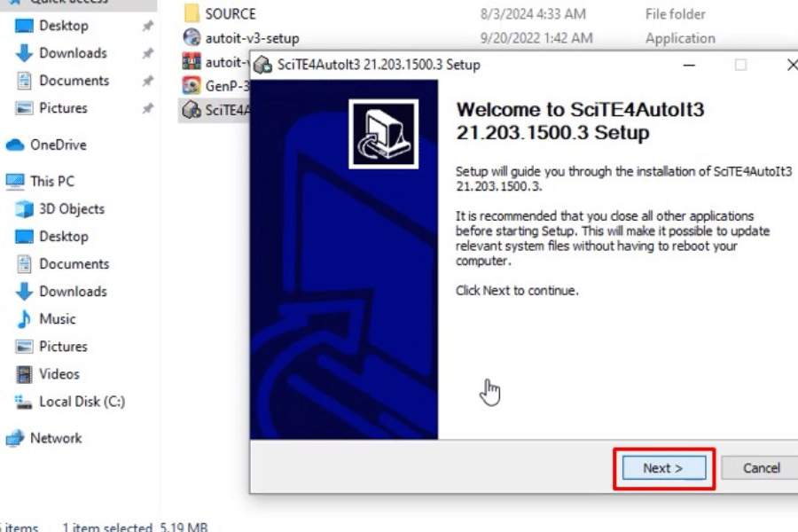This screenshot has height=532, width=798.
Task: Select Network in the navigation pane
Action: tap(55, 438)
